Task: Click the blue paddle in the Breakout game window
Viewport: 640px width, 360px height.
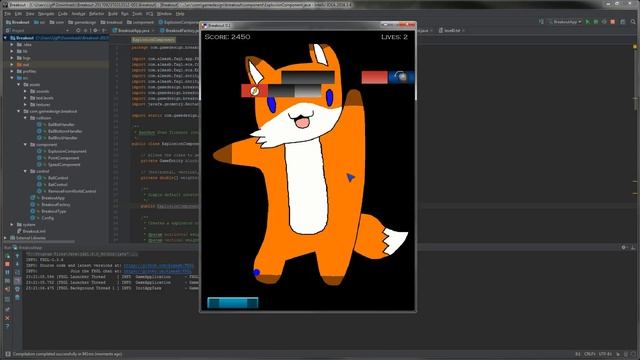Action: click(x=233, y=302)
